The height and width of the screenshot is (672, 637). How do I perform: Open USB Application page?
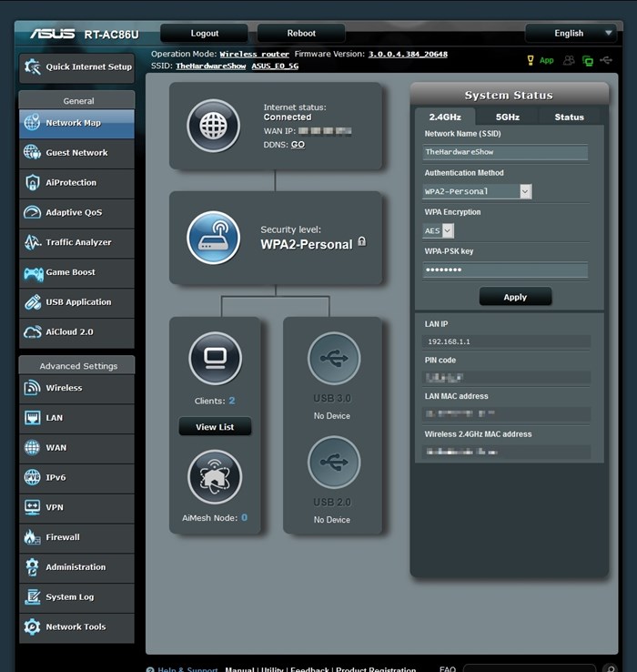[76, 302]
